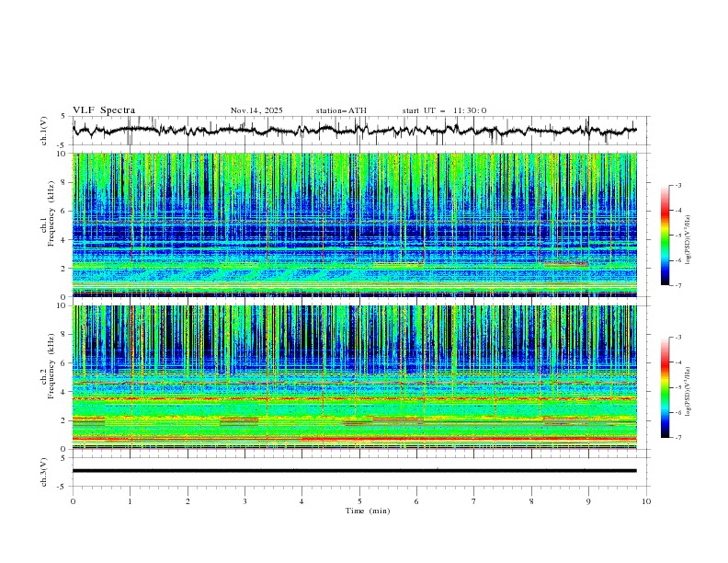This screenshot has width=728, height=563.
Task: Click the ch.2 color scale bar
Action: (665, 387)
